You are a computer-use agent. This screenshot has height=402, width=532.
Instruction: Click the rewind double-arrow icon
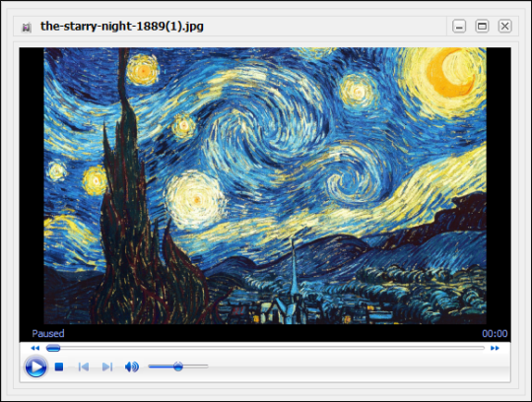coord(34,348)
